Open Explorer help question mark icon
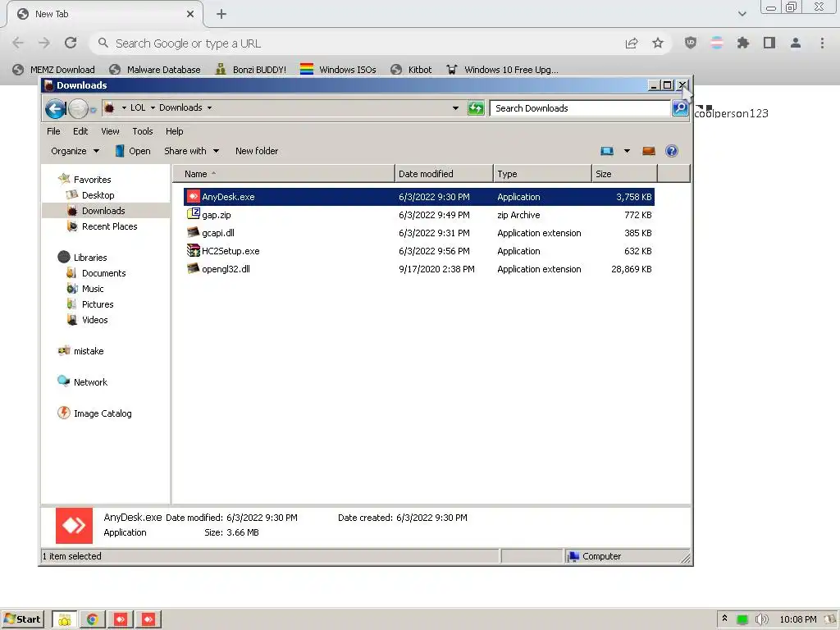840x630 pixels. (x=671, y=151)
